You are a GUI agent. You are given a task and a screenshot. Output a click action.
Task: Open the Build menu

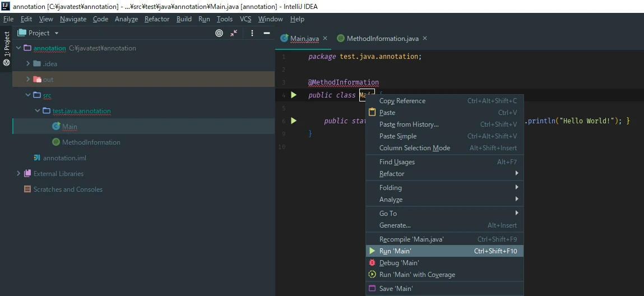[x=184, y=19]
